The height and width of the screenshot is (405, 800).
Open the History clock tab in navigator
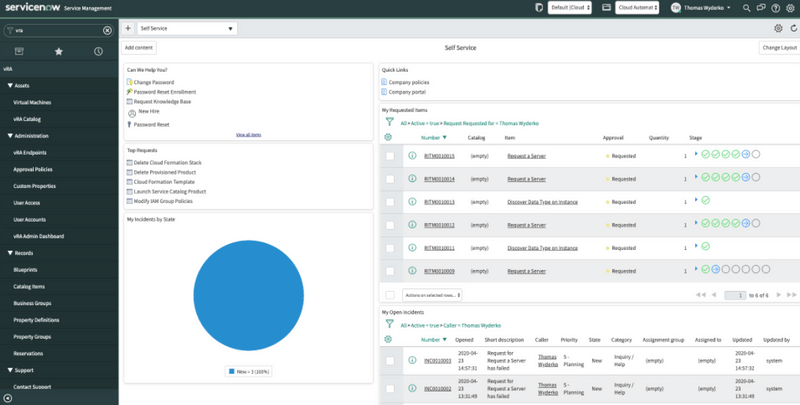coord(98,51)
